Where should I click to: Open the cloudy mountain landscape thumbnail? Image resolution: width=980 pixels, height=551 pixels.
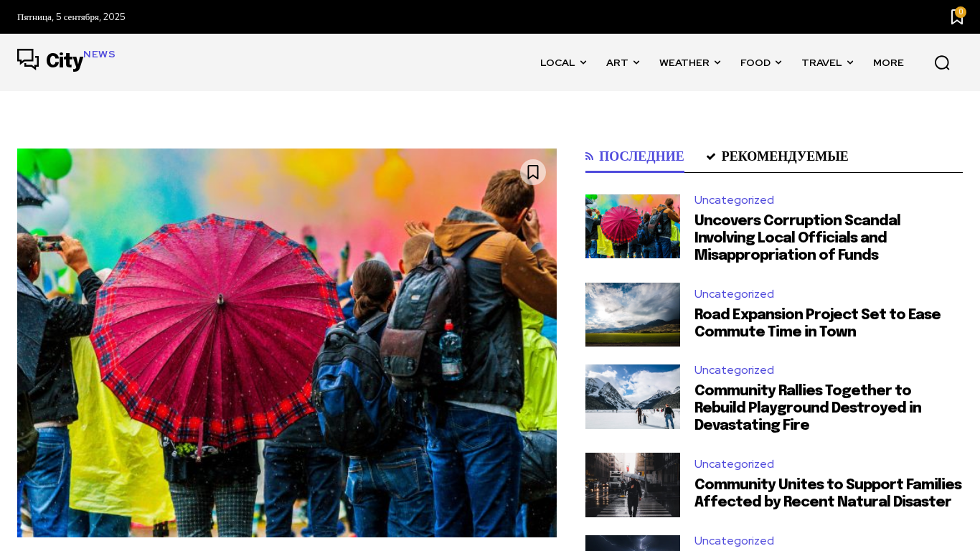pos(633,314)
